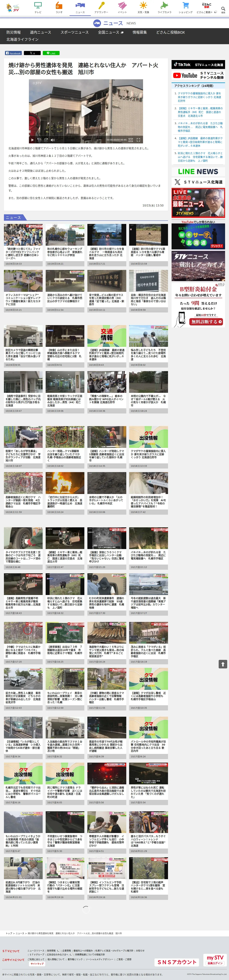Open X STVニュース北海道 banner

[198, 182]
